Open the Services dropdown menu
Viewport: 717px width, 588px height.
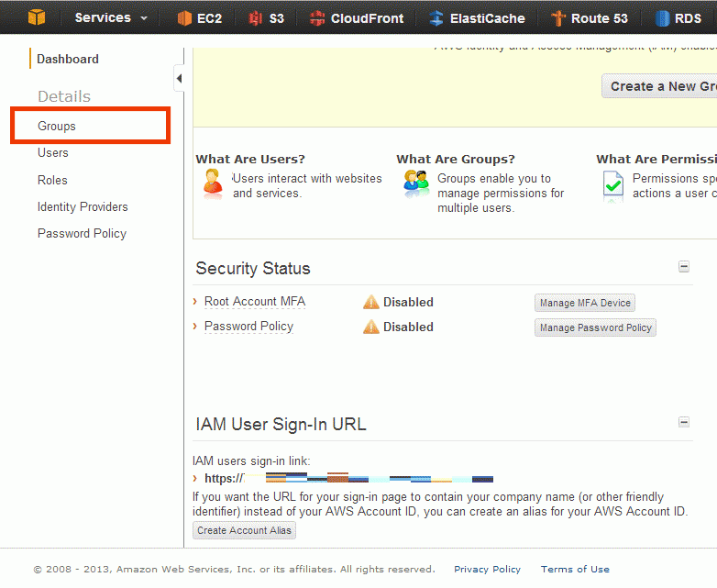click(111, 17)
